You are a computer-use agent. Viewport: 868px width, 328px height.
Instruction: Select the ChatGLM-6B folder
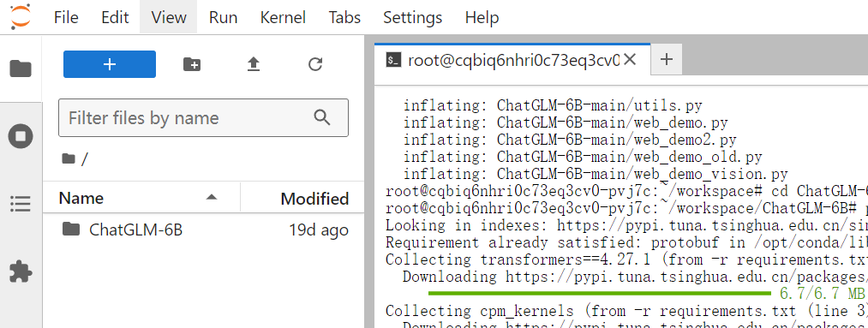coord(203,230)
